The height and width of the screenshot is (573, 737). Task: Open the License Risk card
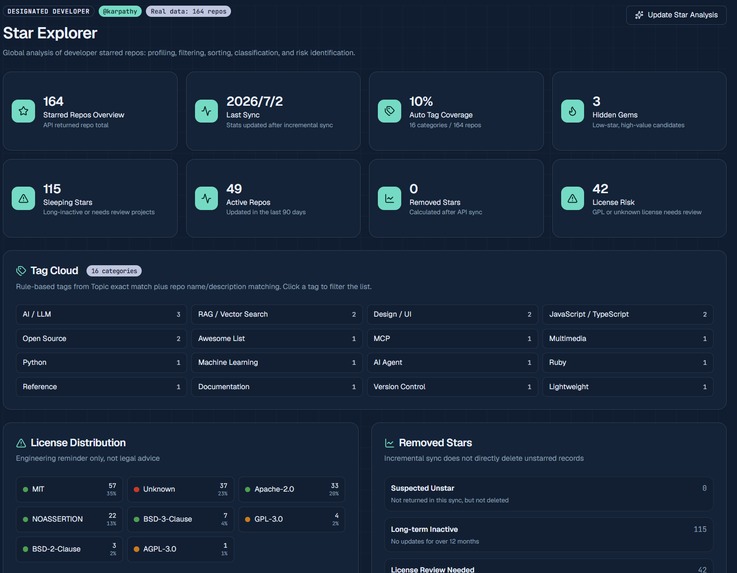639,198
